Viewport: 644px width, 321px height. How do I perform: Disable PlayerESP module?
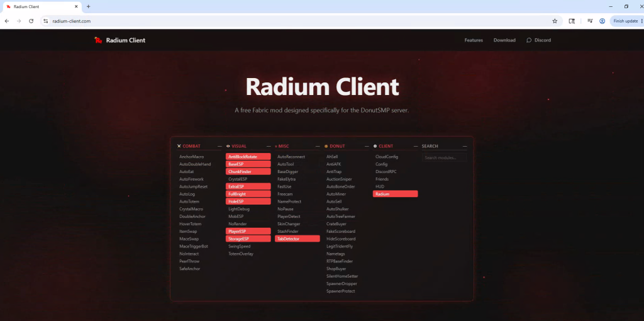(248, 232)
